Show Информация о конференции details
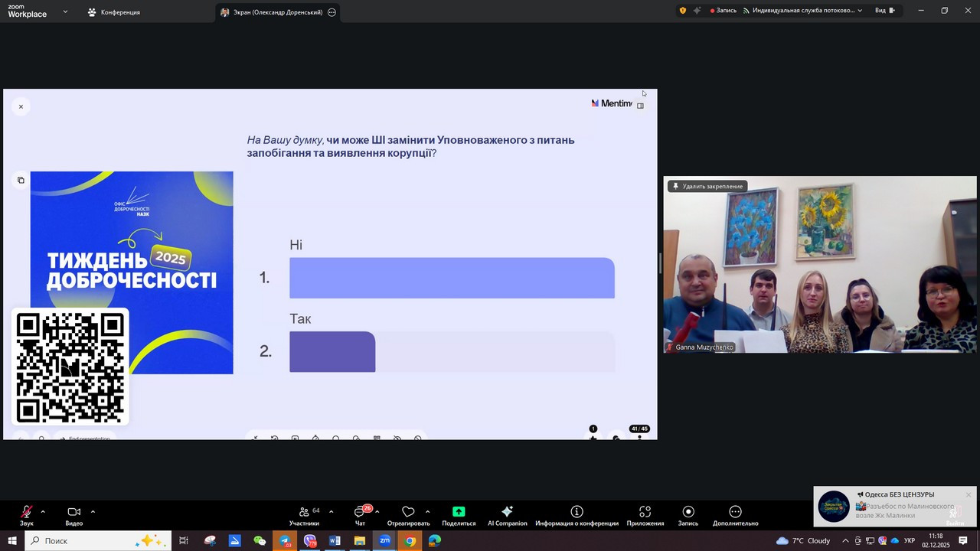The width and height of the screenshot is (980, 551). pyautogui.click(x=577, y=516)
